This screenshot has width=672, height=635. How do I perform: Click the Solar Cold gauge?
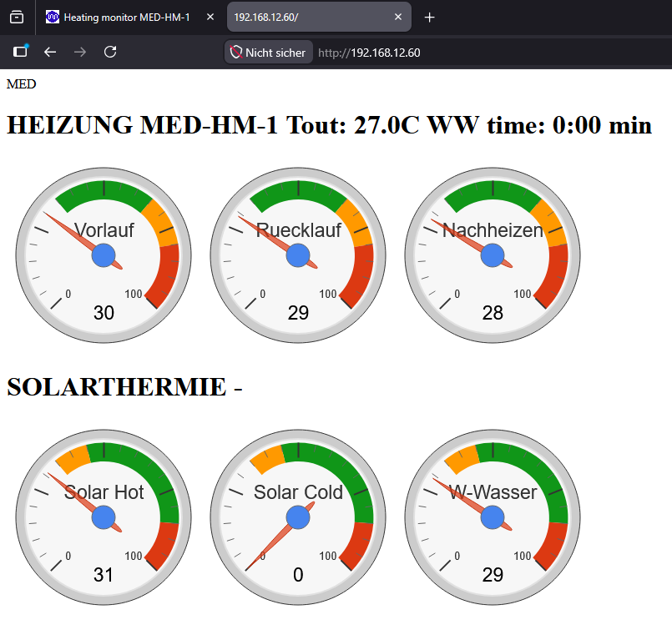298,517
